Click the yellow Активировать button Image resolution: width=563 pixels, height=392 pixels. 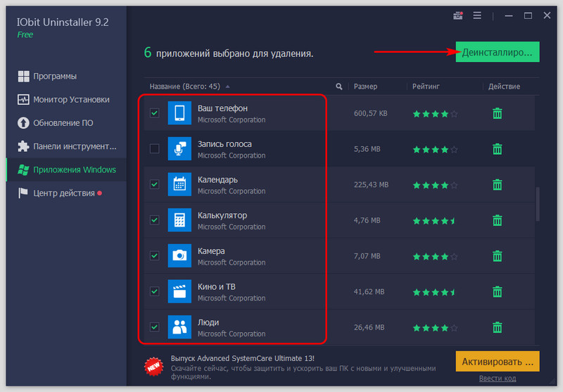coord(498,362)
